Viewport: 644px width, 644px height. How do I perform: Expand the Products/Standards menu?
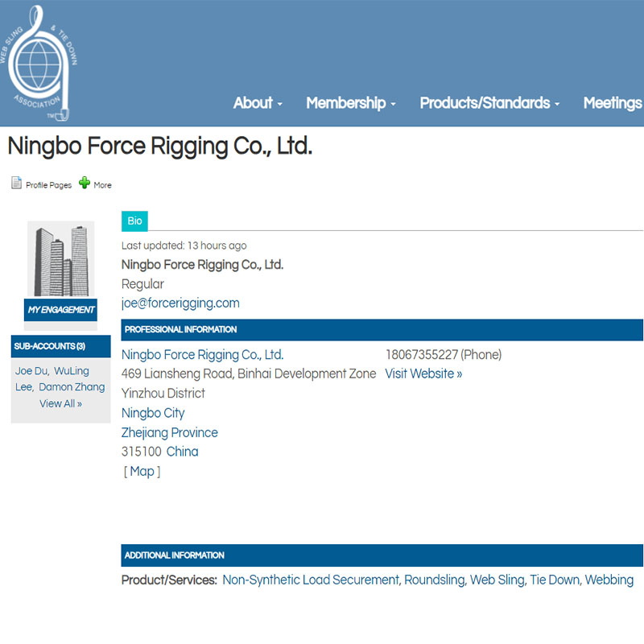pos(489,103)
